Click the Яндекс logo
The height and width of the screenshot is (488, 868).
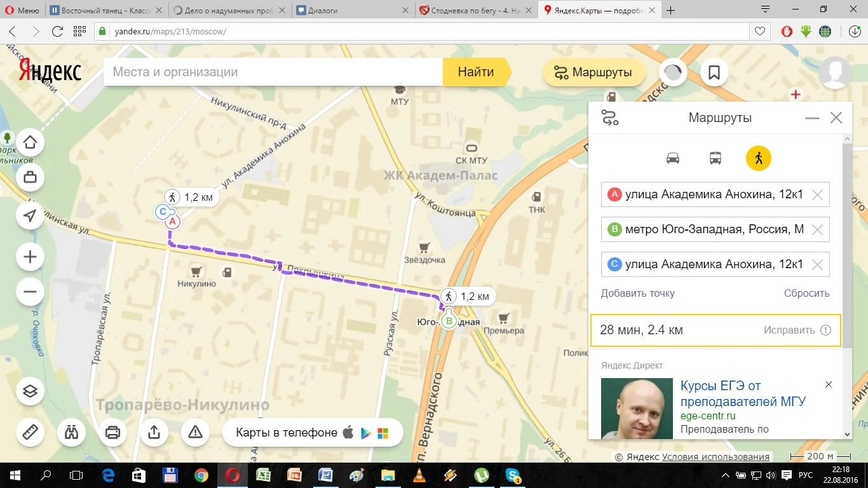point(50,71)
